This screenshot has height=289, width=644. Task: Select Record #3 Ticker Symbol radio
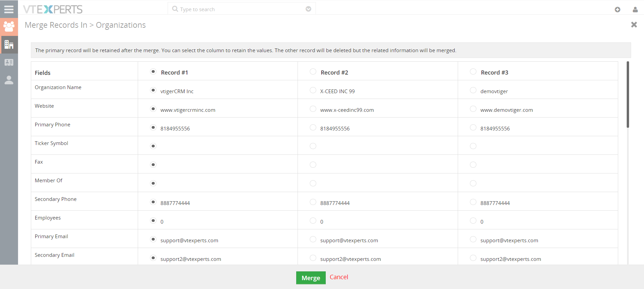coord(473,146)
